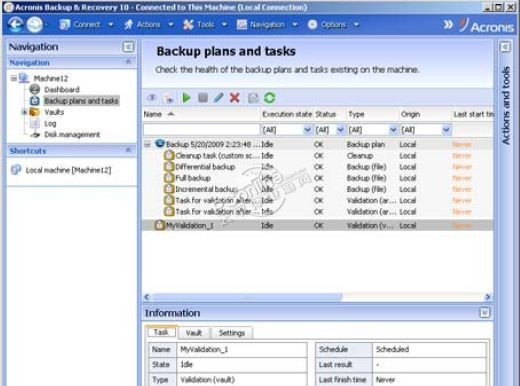520x386 pixels.
Task: Select the Differential backup row
Action: click(318, 167)
